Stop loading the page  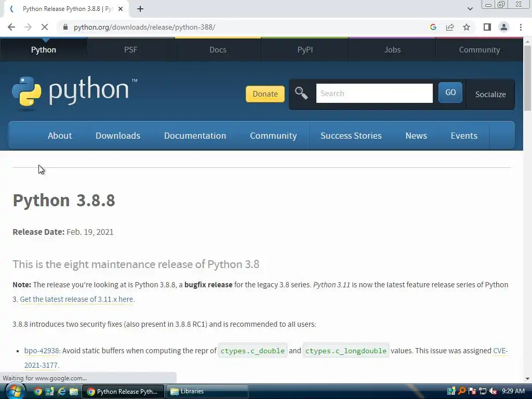[x=45, y=27]
